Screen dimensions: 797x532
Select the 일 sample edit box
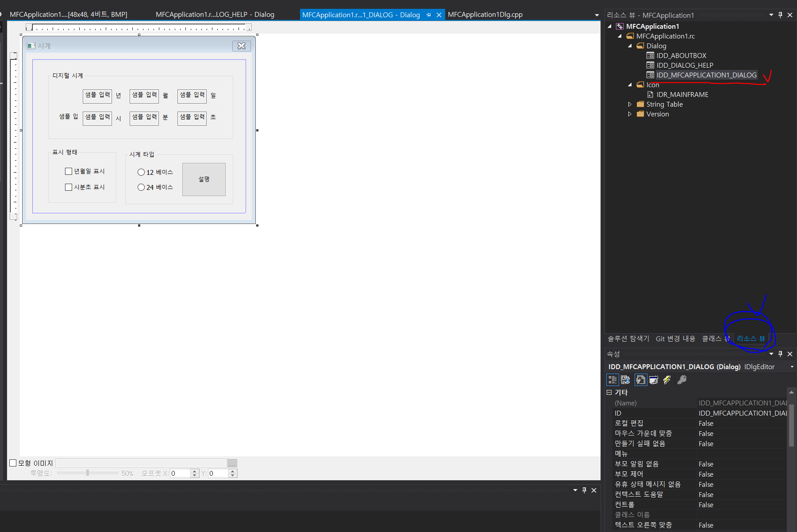(x=192, y=96)
